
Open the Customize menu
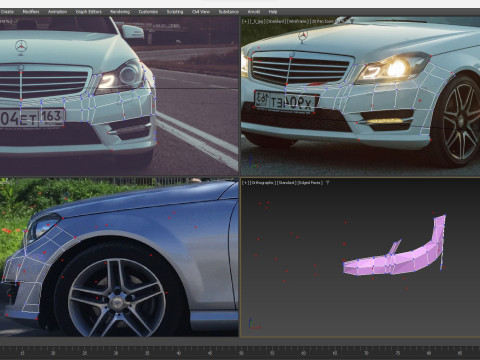point(148,12)
